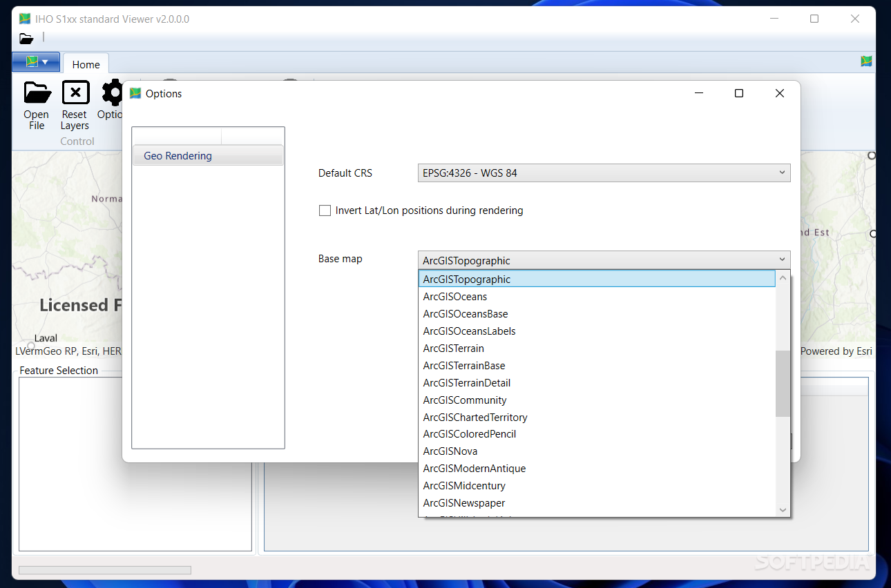The width and height of the screenshot is (891, 588).
Task: Choose ArcGISChartedTerritory option
Action: 597,418
